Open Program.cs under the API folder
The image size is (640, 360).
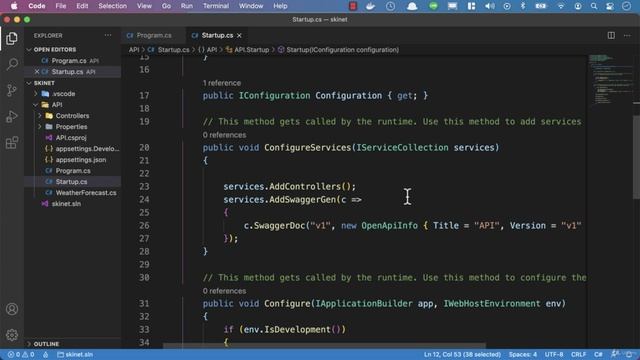click(x=73, y=171)
